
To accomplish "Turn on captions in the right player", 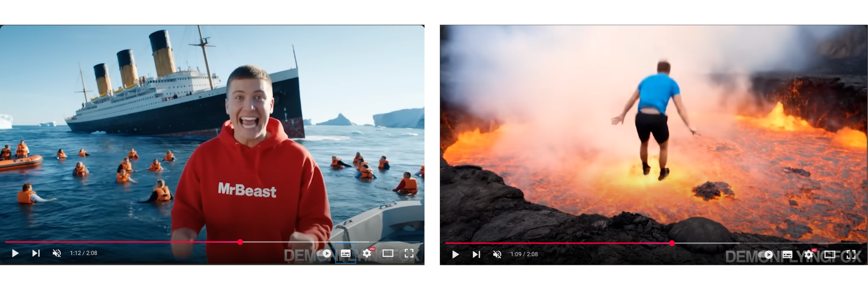I will tap(787, 255).
